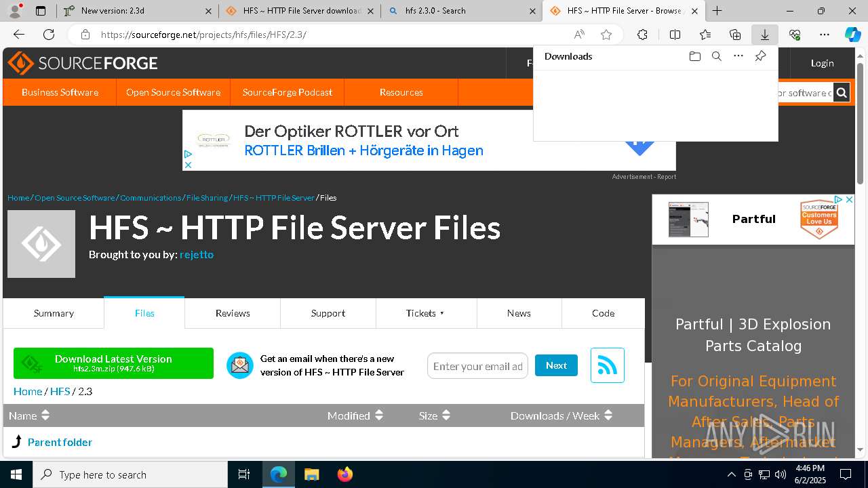The image size is (868, 488).
Task: Open downloads folder icon in Downloads panel
Action: [x=694, y=56]
